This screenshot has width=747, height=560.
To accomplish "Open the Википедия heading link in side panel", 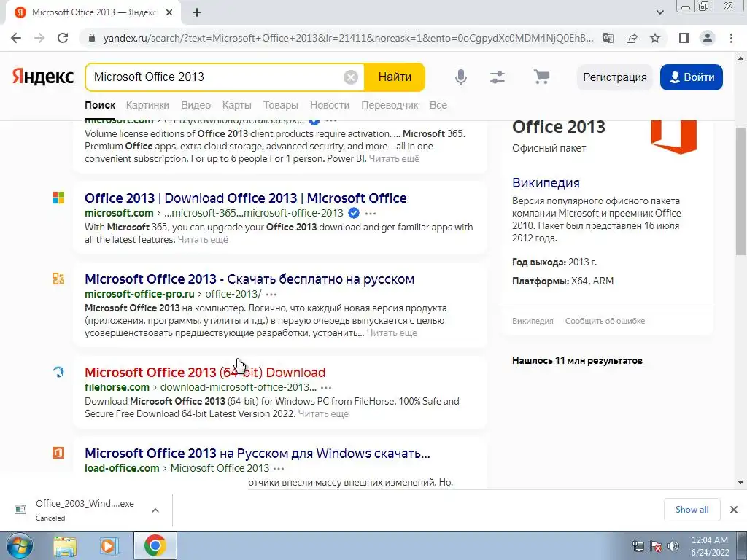I will coord(546,183).
